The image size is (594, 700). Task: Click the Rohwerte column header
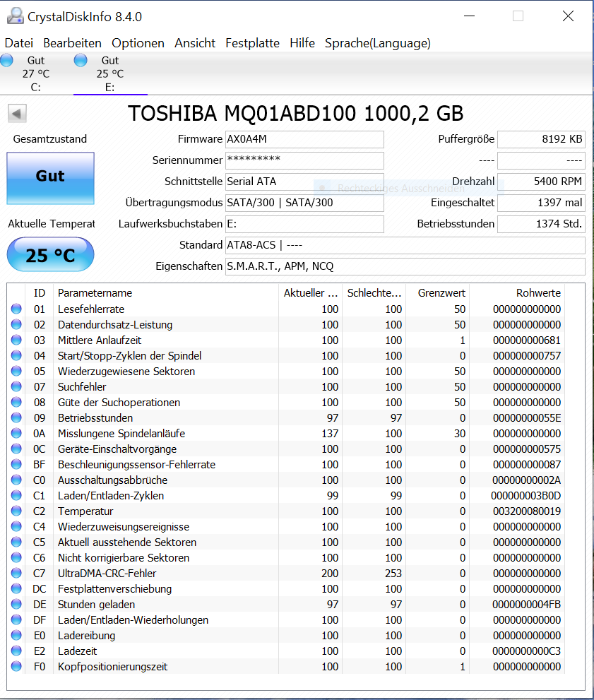[517, 293]
